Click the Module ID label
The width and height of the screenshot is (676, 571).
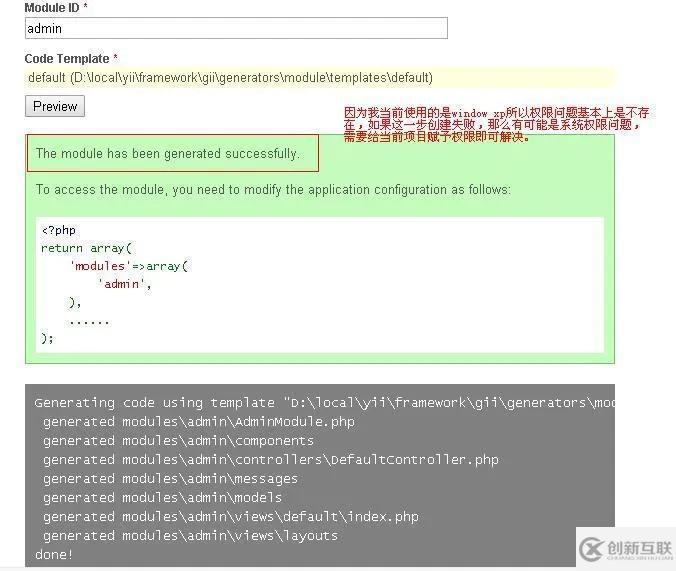click(x=56, y=7)
